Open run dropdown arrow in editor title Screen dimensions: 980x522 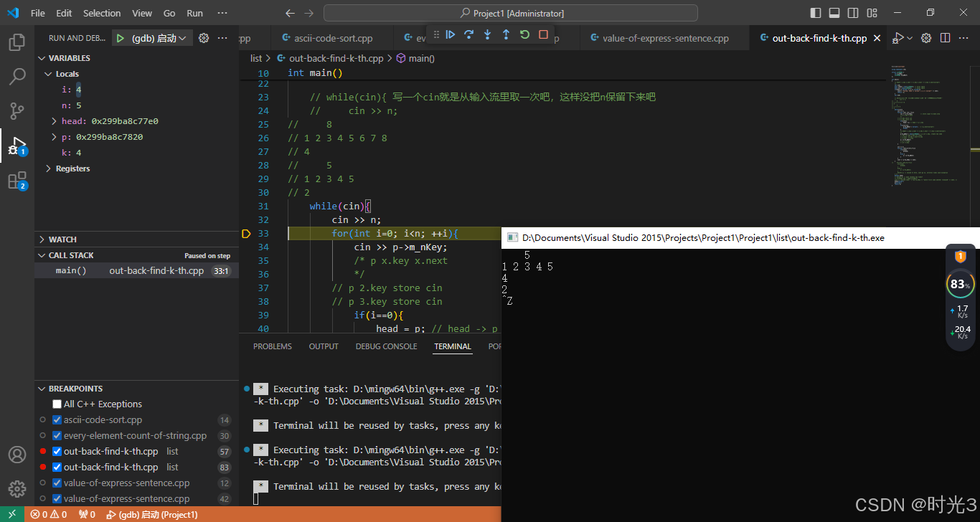910,38
